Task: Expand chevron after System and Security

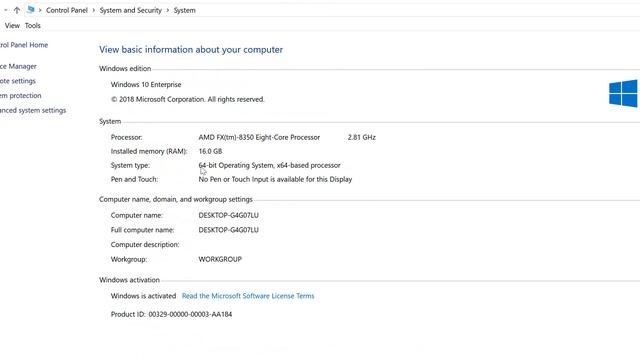Action: pos(167,10)
